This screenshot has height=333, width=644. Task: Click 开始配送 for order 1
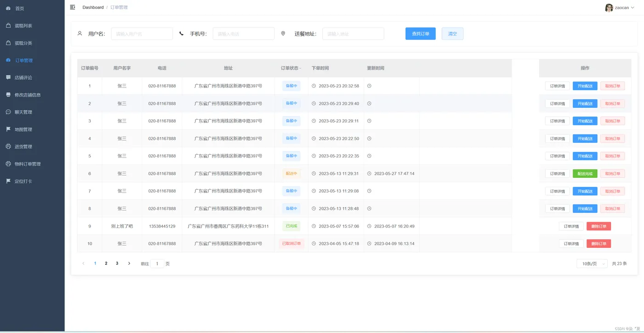pyautogui.click(x=585, y=86)
